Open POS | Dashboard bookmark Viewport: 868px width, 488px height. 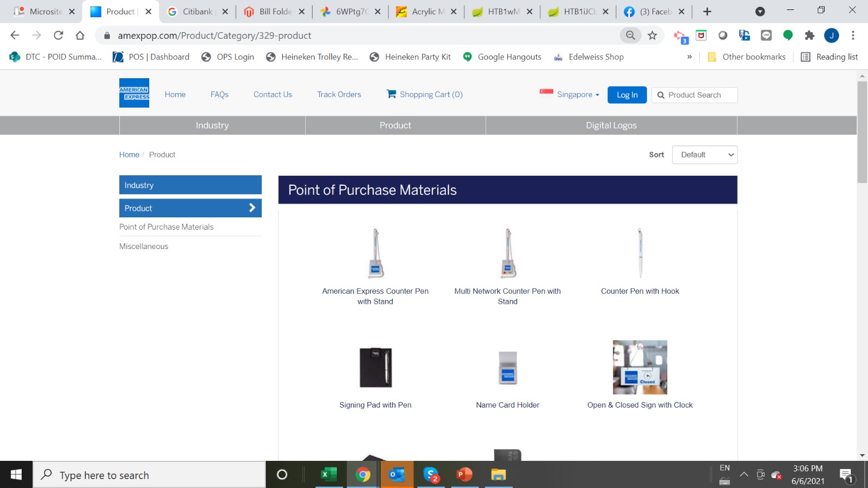click(x=151, y=57)
